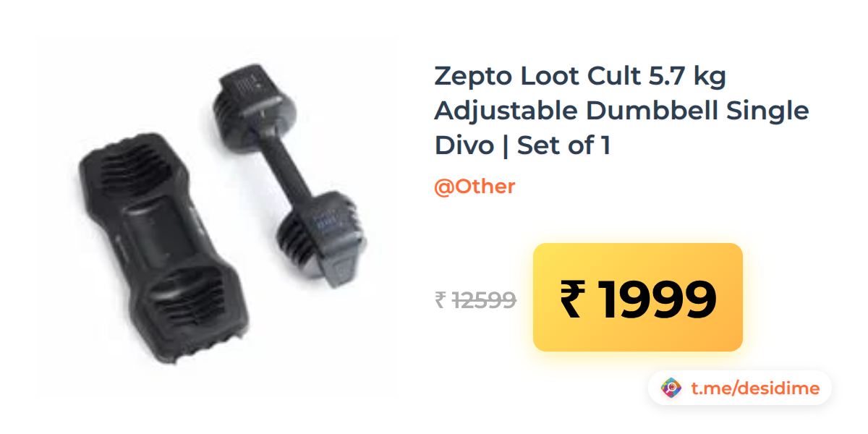This screenshot has height=434, width=868.
Task: Select the struck-through ₹ 12599 original price
Action: [476, 299]
